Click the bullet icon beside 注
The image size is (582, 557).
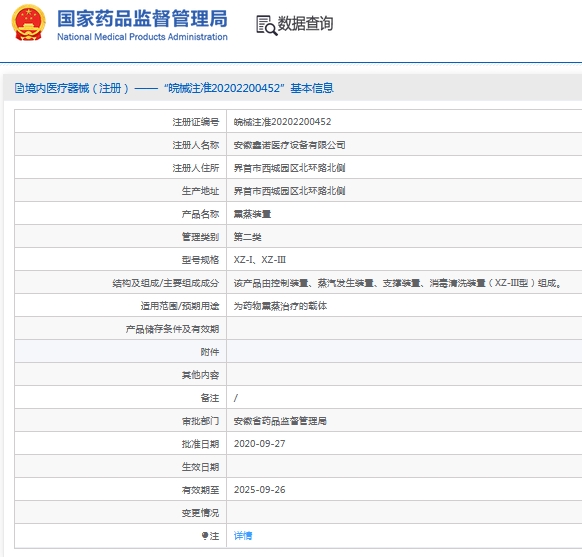pos(205,535)
